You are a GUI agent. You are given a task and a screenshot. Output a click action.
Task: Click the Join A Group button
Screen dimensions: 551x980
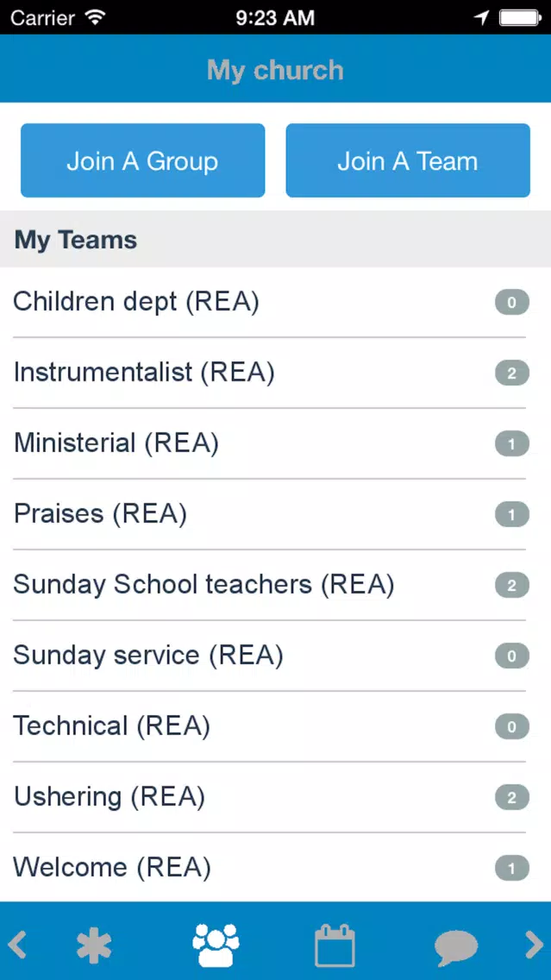(x=142, y=160)
